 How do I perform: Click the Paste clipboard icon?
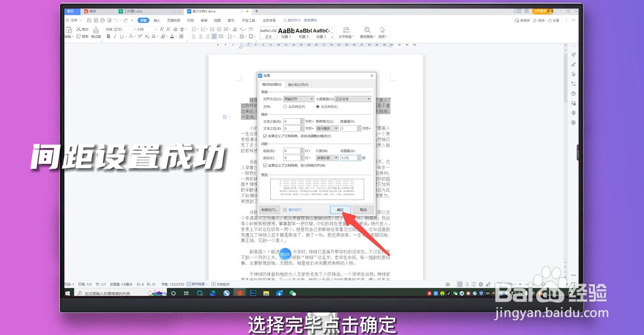pyautogui.click(x=69, y=30)
